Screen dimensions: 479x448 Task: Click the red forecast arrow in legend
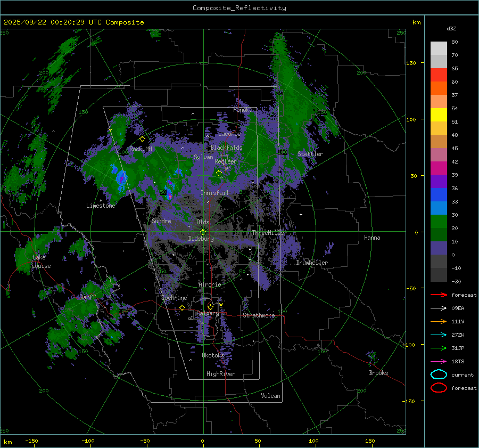[x=438, y=295]
